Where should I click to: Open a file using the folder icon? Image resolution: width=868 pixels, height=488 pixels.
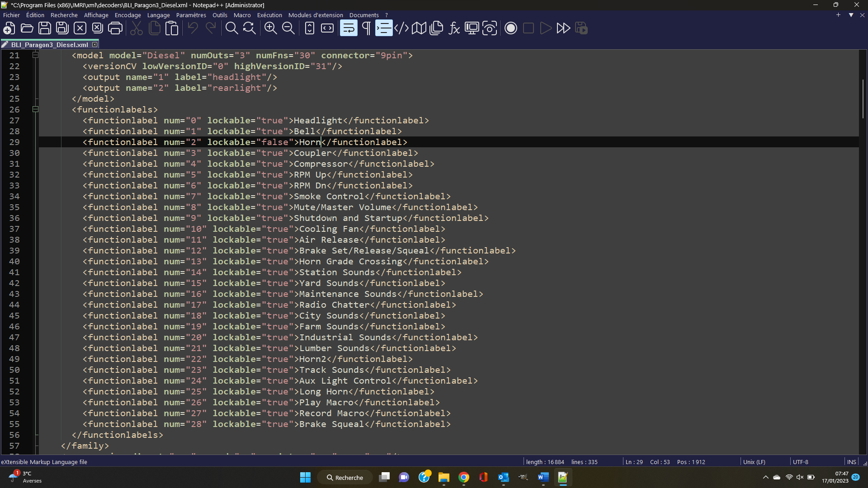pyautogui.click(x=27, y=28)
